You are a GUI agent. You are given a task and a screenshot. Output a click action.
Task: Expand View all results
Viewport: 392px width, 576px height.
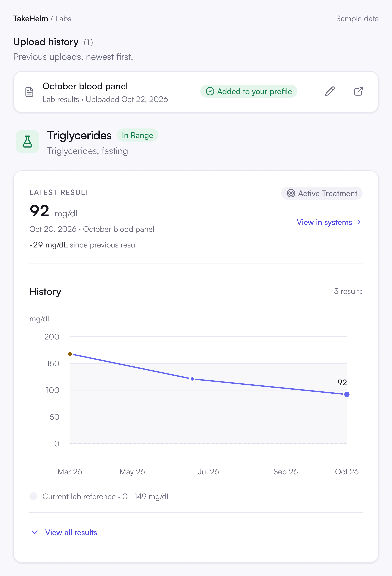coord(64,532)
